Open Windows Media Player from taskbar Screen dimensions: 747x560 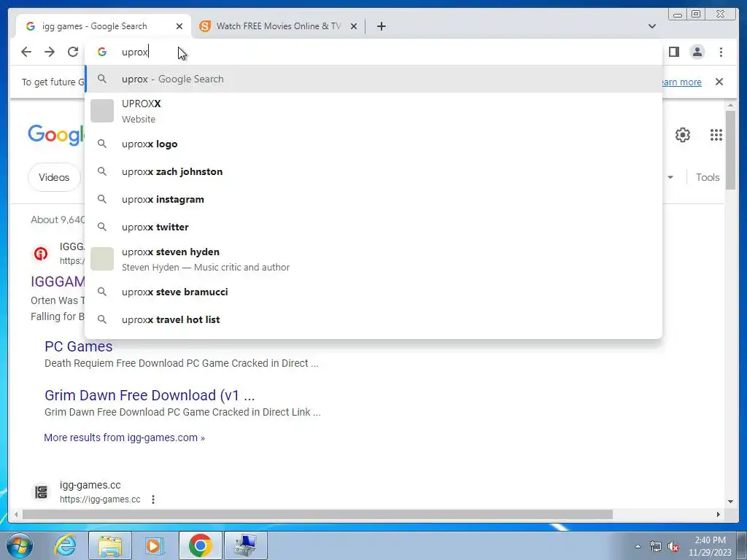[x=154, y=545]
